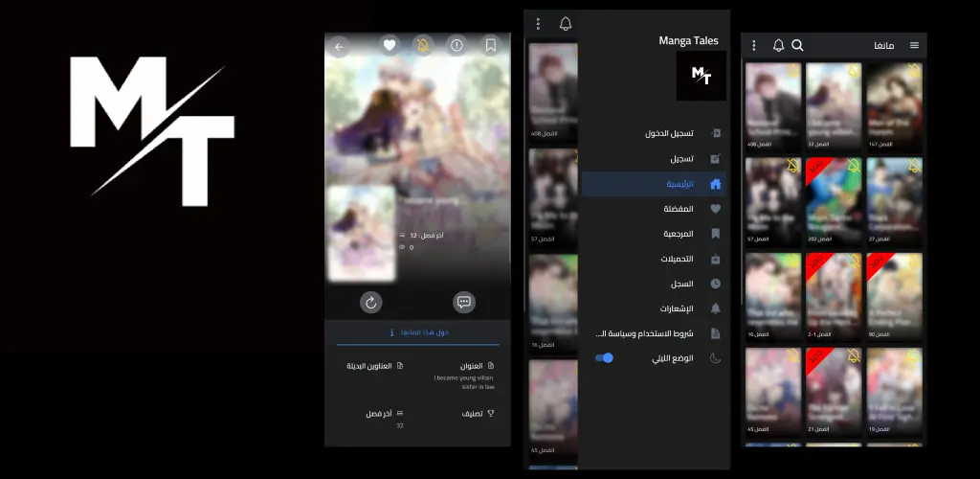The image size is (980, 479).
Task: Open the grid card showing الفصل 16
Action: [773, 297]
